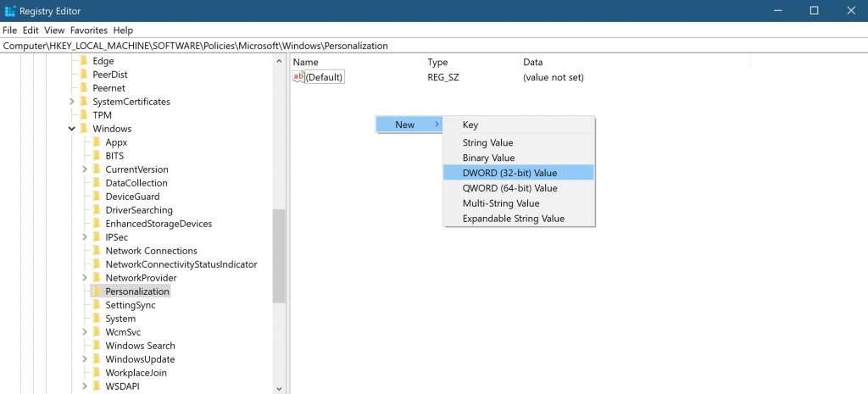This screenshot has width=868, height=394.
Task: Click the (value not set) data cell
Action: [553, 77]
